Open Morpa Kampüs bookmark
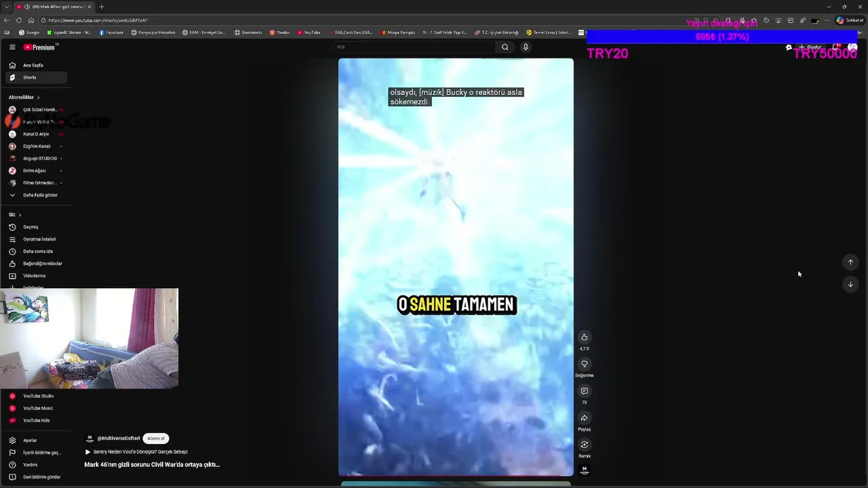Viewport: 868px width, 488px height. click(x=398, y=33)
